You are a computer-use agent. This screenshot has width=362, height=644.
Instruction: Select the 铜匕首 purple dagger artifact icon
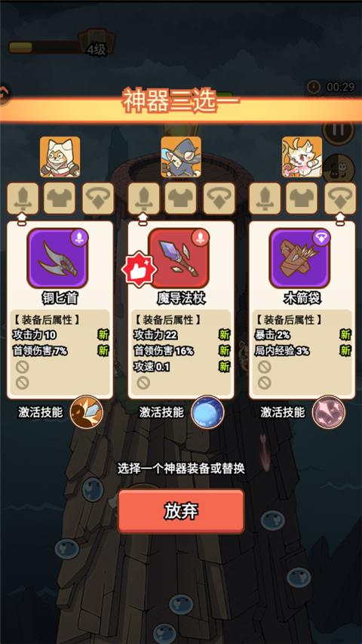57,258
